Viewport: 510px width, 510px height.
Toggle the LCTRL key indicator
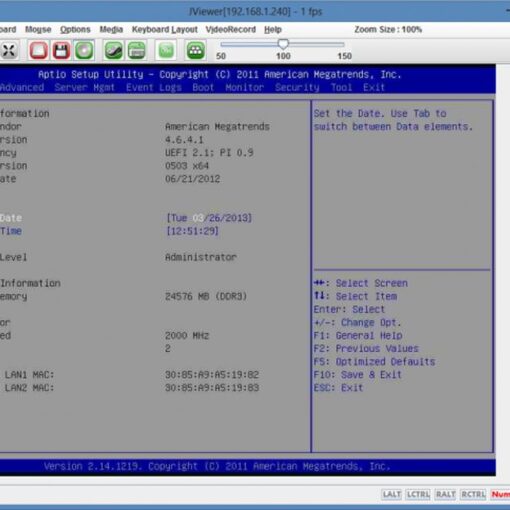(x=418, y=494)
